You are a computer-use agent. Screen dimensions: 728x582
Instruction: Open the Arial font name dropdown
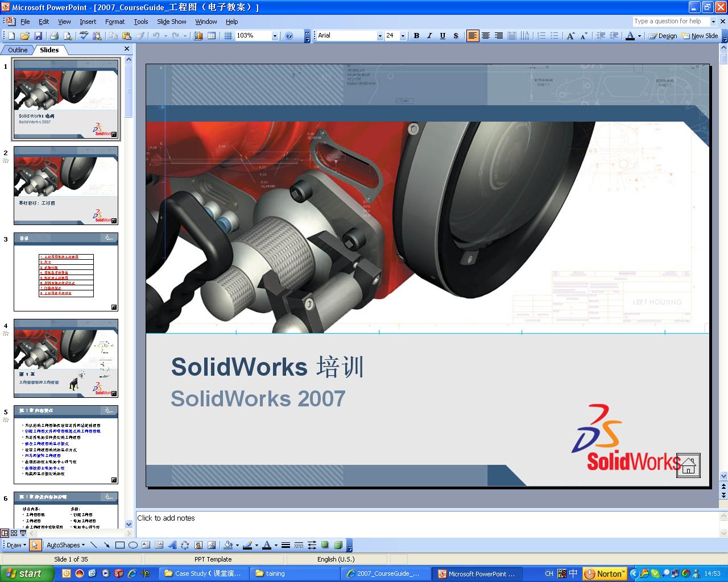(x=380, y=36)
